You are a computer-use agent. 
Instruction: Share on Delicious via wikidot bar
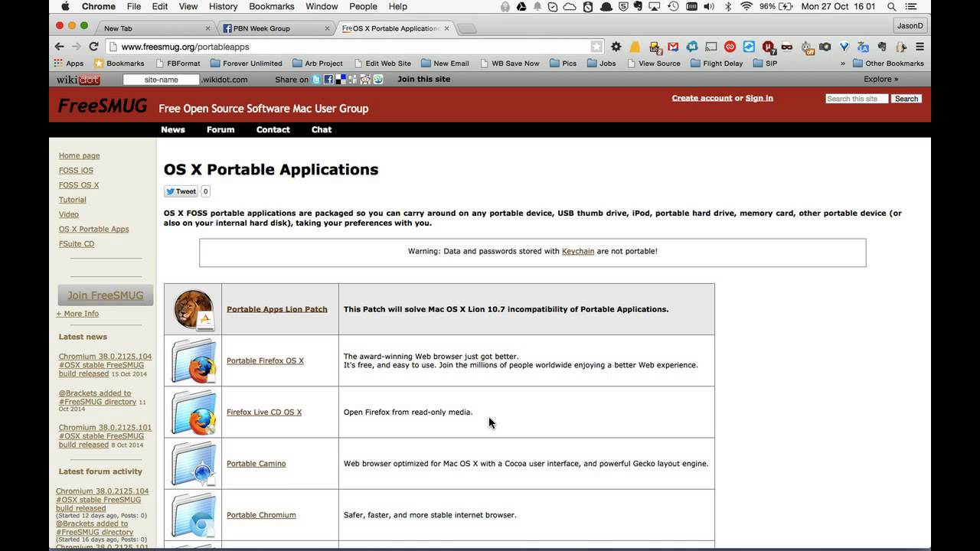341,79
